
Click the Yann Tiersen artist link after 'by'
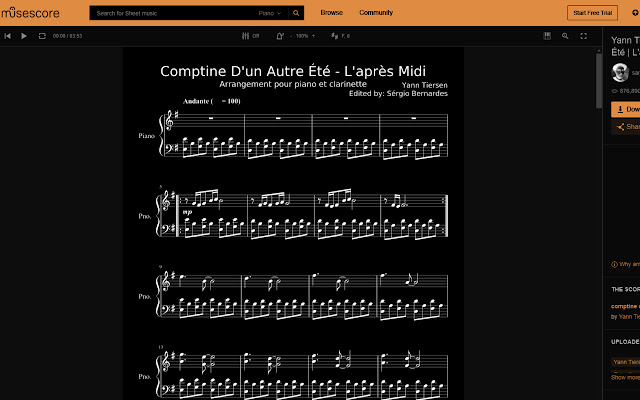tap(629, 316)
